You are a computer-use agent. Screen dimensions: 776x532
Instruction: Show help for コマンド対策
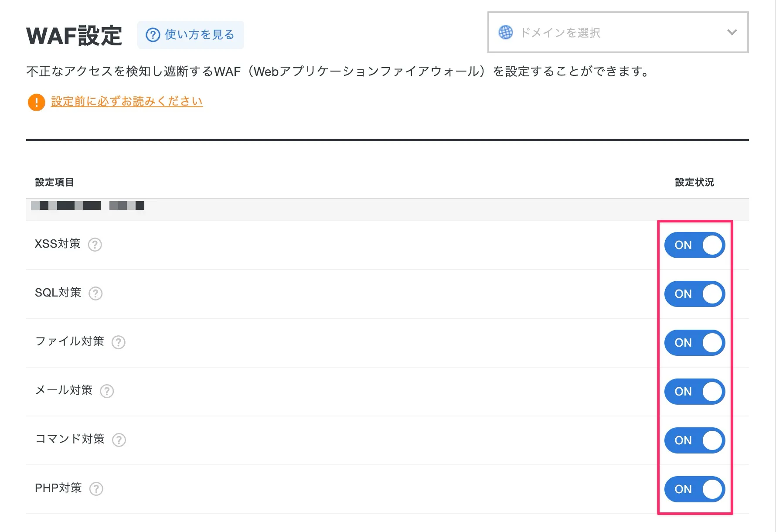[x=119, y=440]
